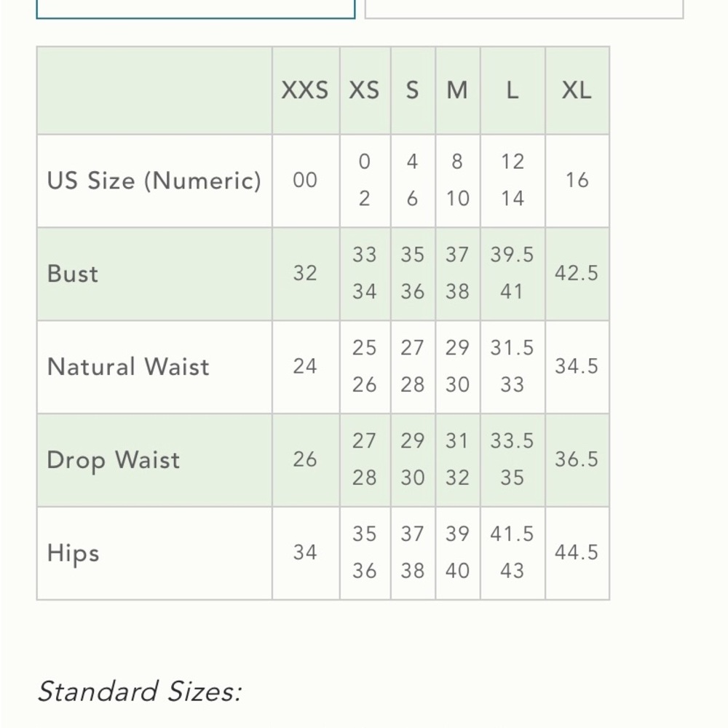Click the Bust row label
This screenshot has width=728, height=728.
[73, 274]
